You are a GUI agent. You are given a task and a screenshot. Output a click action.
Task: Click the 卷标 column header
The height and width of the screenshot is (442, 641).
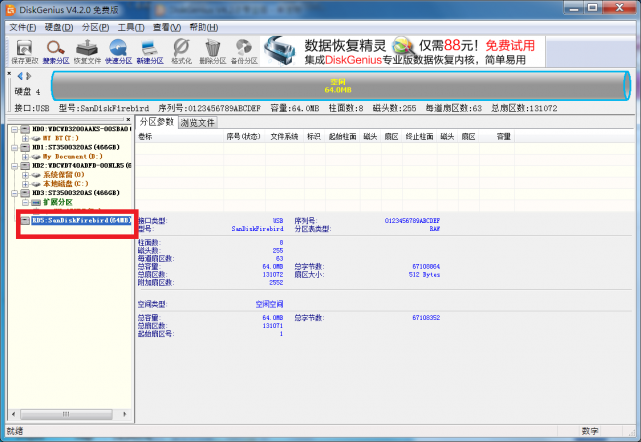[x=180, y=137]
